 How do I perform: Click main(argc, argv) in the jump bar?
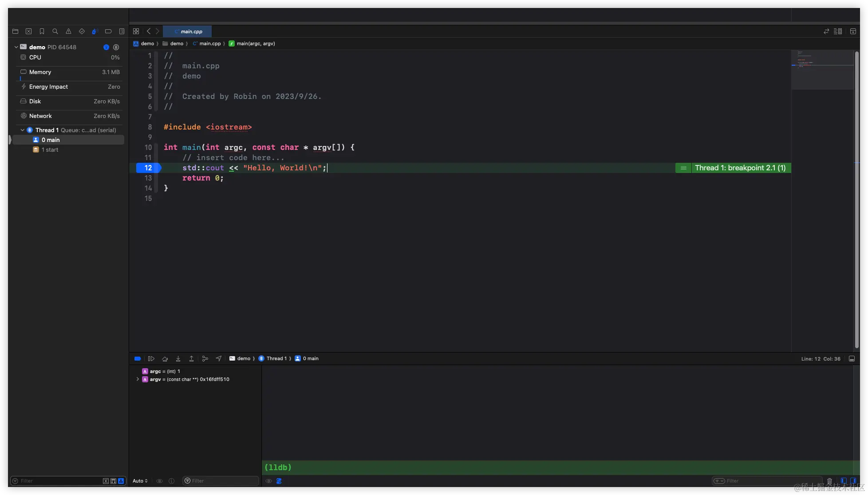click(x=255, y=43)
